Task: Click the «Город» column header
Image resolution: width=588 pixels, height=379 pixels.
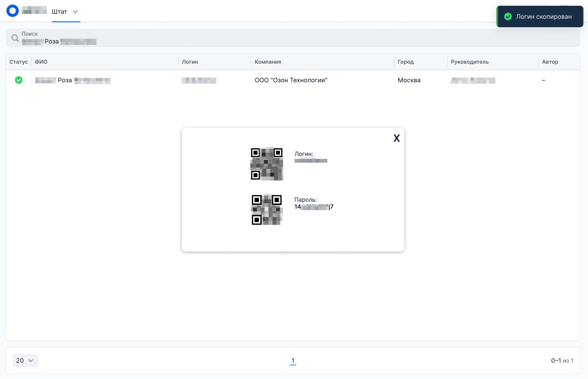Action: pos(406,62)
